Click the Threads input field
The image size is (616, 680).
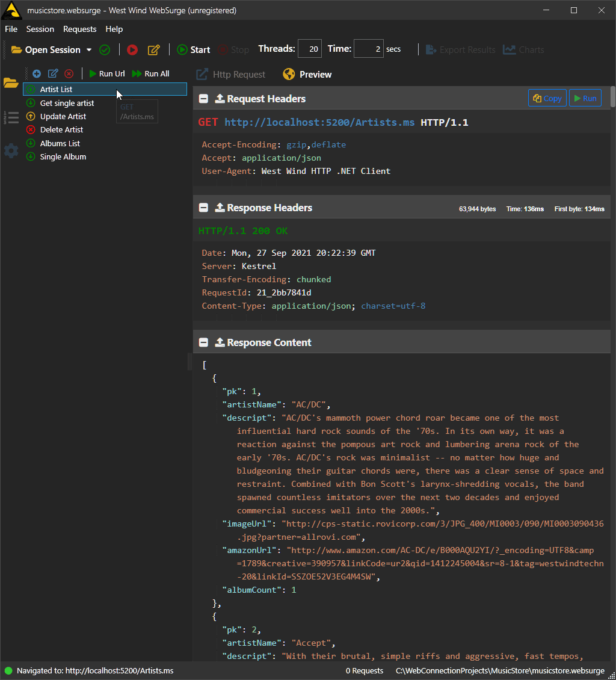[310, 49]
